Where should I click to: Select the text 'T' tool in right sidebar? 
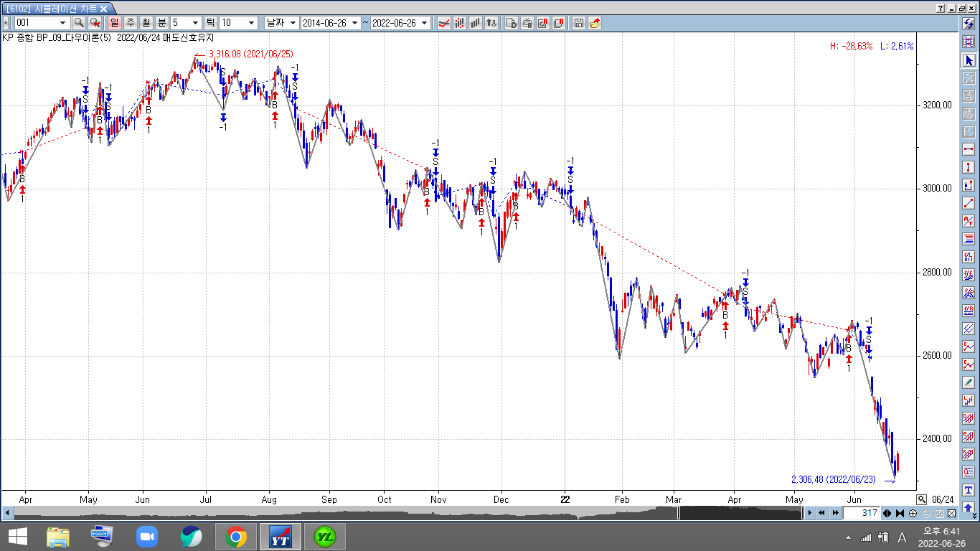coord(969,489)
